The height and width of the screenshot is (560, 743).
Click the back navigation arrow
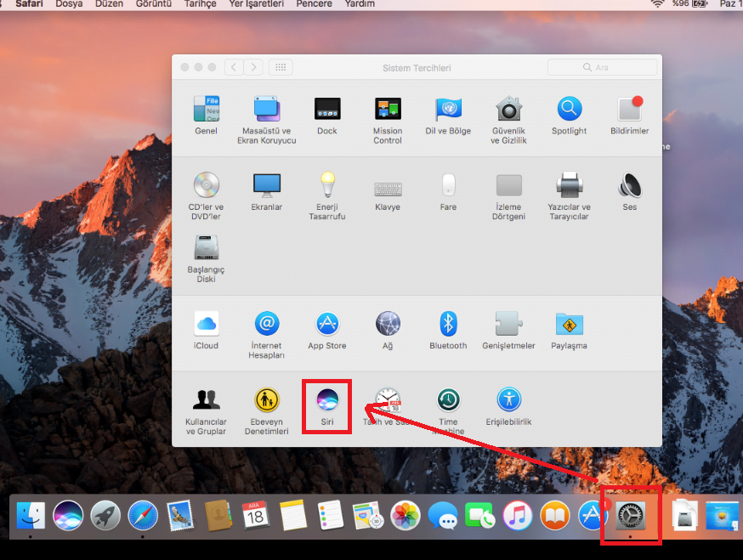point(234,67)
